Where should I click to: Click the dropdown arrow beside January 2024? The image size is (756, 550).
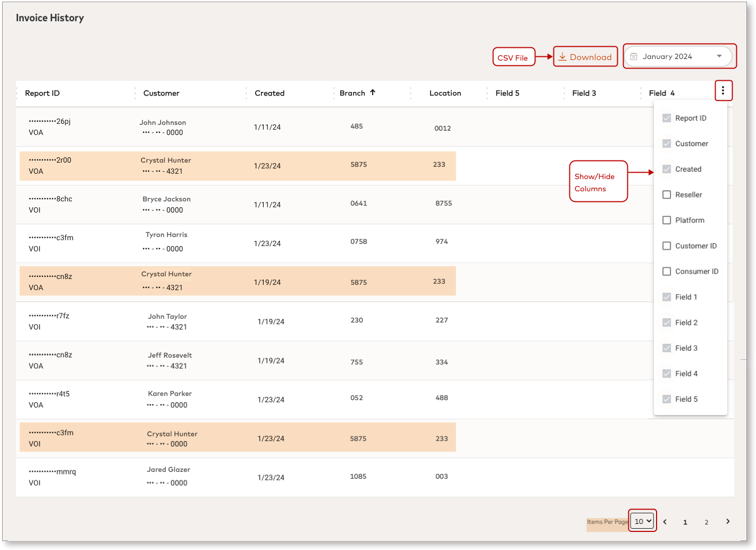pos(719,56)
